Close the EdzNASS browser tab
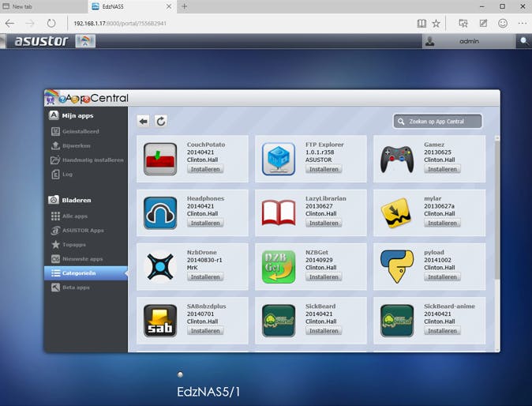 coord(169,6)
